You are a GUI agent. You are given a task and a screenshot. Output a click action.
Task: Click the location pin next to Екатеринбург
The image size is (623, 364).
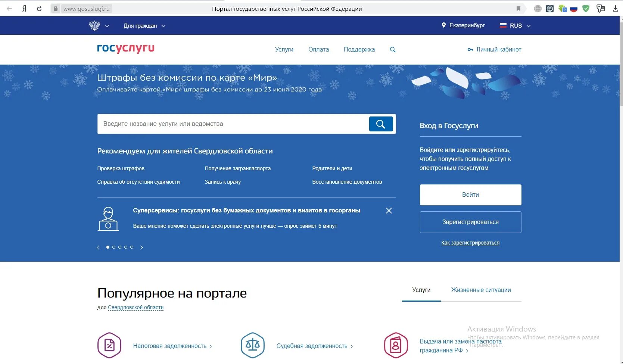click(444, 25)
